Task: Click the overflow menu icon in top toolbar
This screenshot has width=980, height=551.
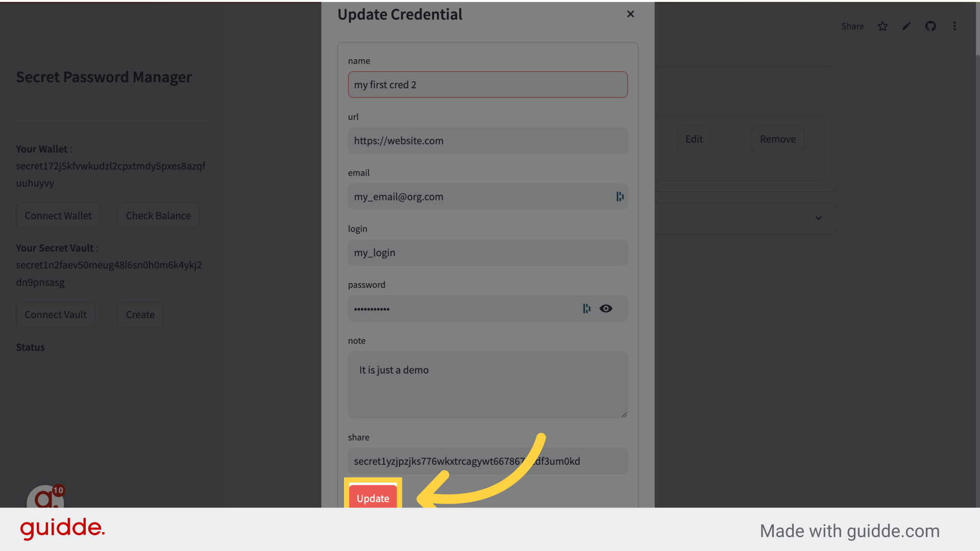Action: click(x=954, y=26)
